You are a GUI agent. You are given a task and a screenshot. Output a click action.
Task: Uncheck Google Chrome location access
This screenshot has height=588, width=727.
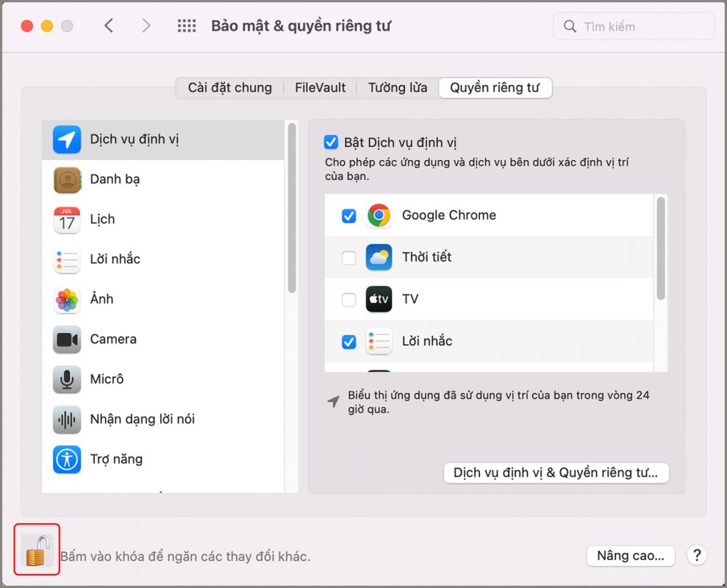(348, 215)
